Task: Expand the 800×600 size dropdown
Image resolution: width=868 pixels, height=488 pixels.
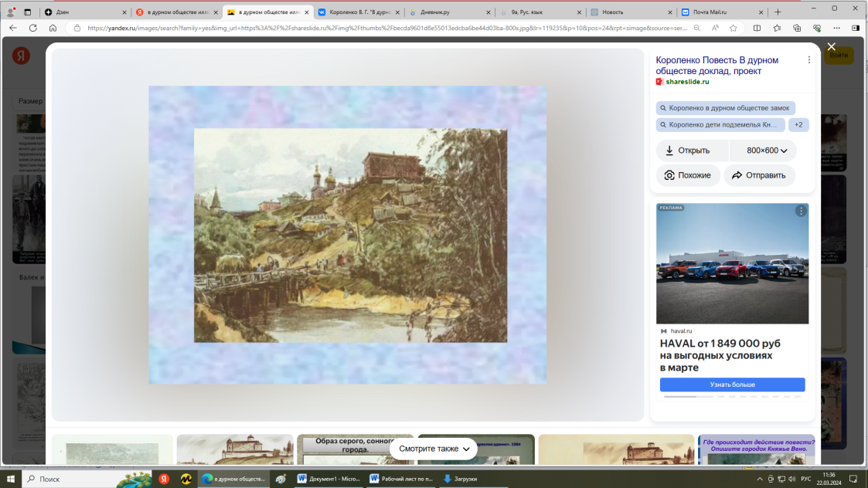Action: (x=764, y=151)
